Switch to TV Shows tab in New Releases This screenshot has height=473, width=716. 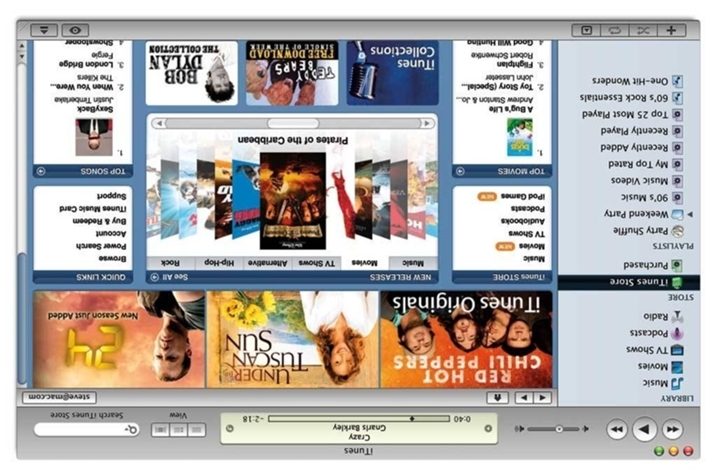316,263
